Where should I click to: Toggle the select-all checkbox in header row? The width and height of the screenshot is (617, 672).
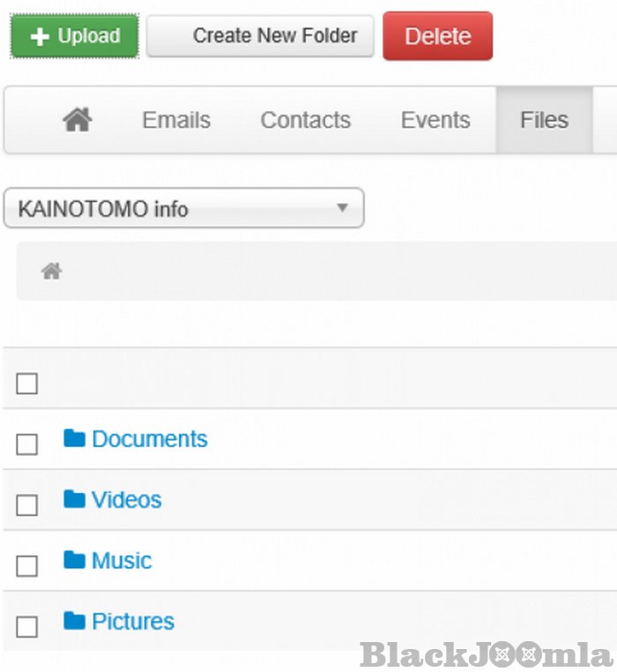[x=27, y=384]
